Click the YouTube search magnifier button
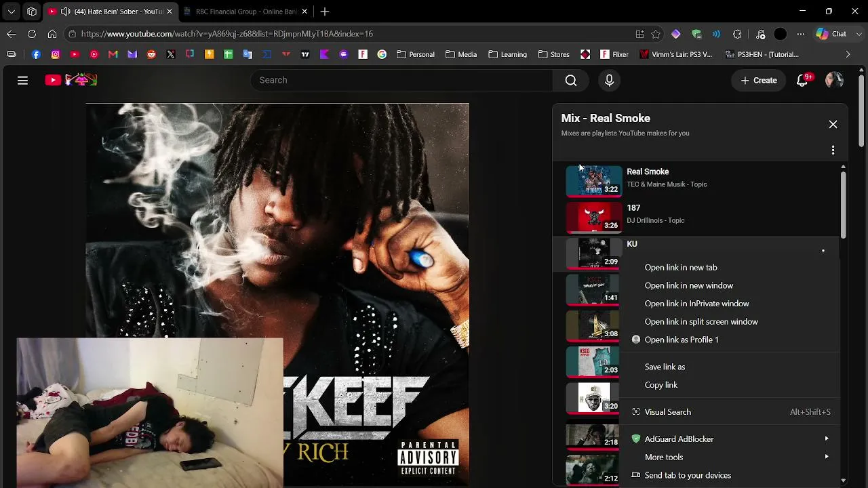The height and width of the screenshot is (488, 868). [571, 80]
